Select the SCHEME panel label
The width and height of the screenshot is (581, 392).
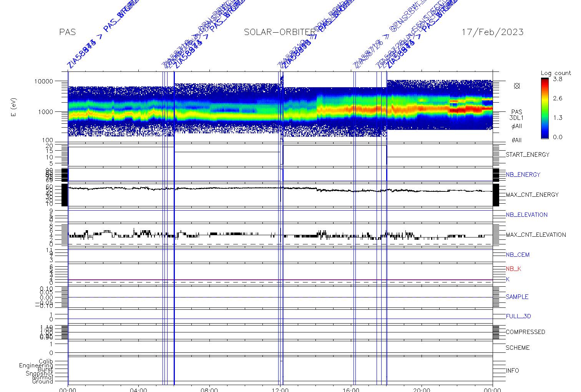[x=518, y=347]
